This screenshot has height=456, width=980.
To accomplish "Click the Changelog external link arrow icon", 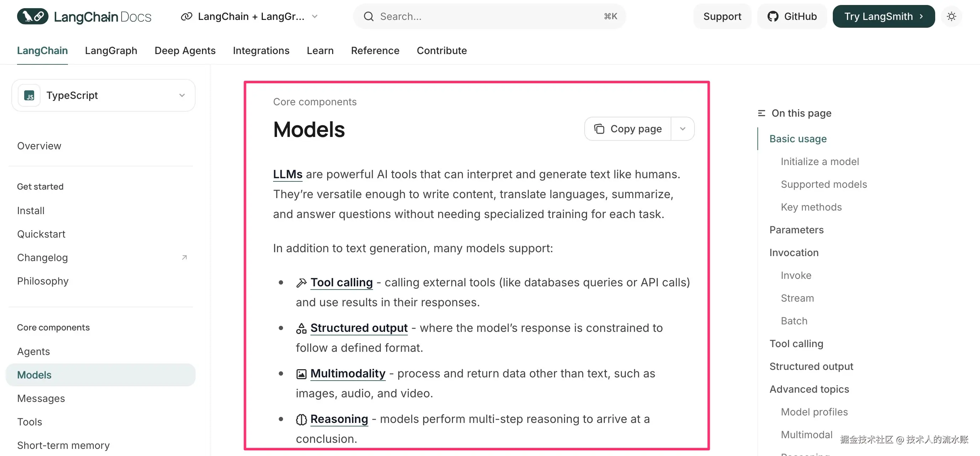I will 185,258.
